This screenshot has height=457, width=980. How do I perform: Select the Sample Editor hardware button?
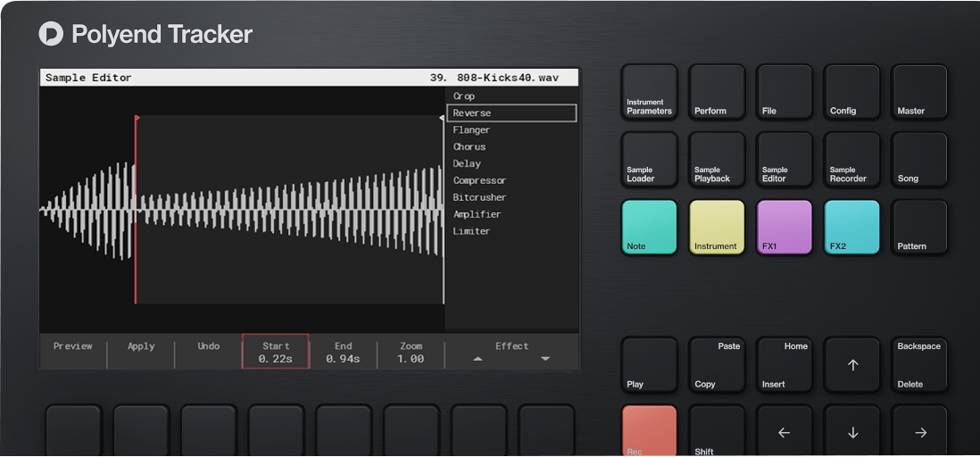pyautogui.click(x=785, y=160)
